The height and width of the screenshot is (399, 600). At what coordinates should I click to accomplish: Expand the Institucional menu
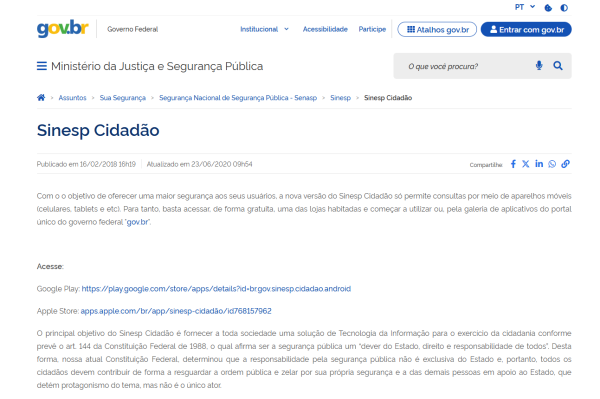tap(264, 29)
